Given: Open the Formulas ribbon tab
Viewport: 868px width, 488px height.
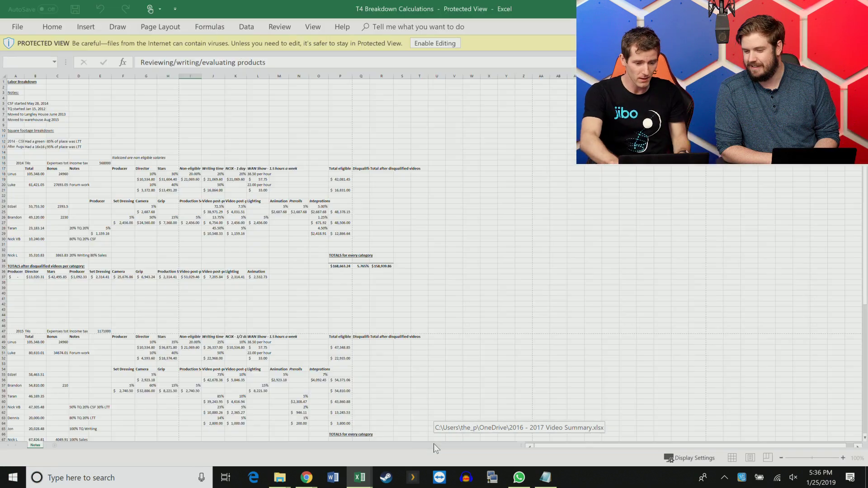Looking at the screenshot, I should pos(209,27).
